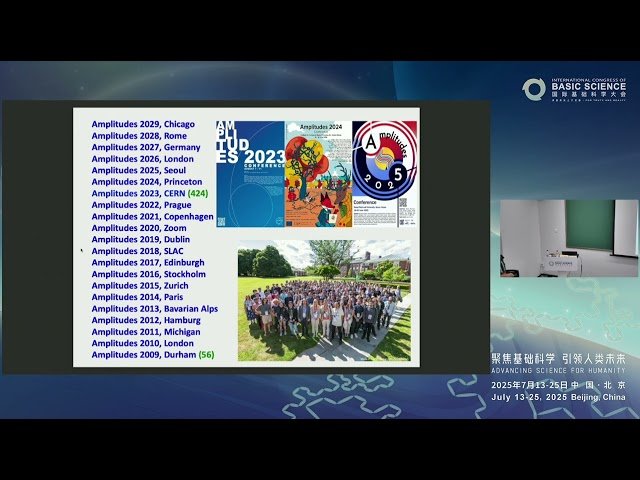Open the Amplitudes 2023 conference poster
Viewport: 640px width, 480px height.
(250, 174)
